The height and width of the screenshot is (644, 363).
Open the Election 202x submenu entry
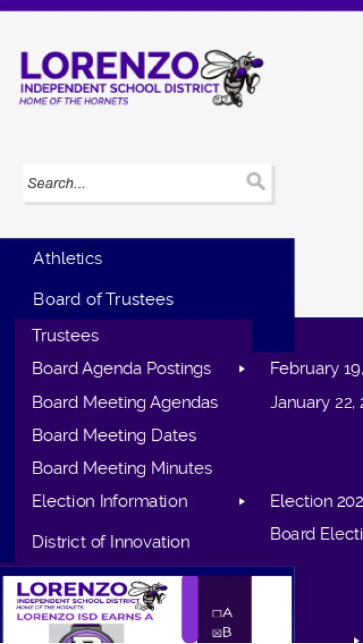click(x=316, y=501)
